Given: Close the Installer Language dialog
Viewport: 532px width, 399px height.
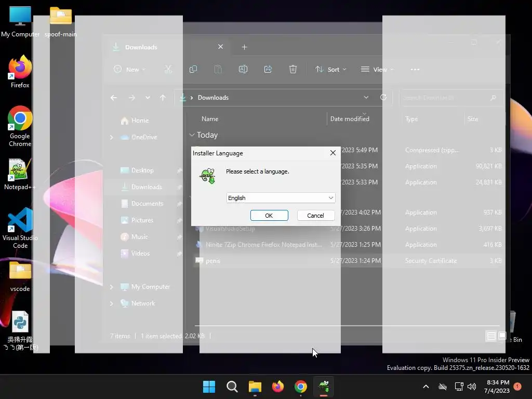Looking at the screenshot, I should point(333,153).
